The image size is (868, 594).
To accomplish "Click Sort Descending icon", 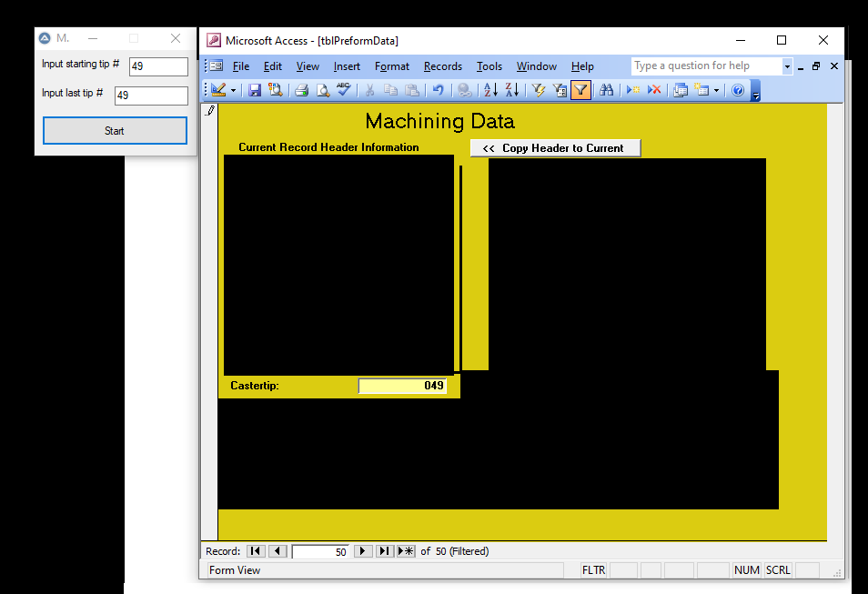I will (x=511, y=90).
